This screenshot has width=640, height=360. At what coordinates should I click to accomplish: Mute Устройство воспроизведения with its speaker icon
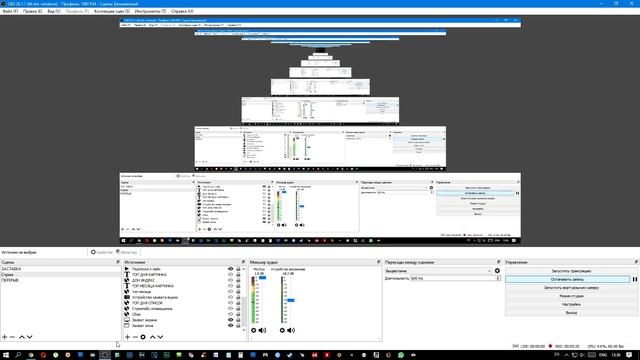[291, 330]
